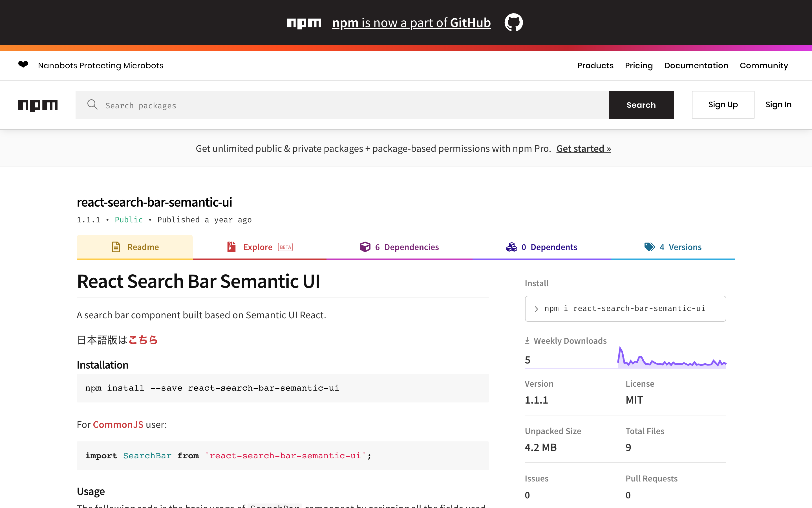This screenshot has height=508, width=812.
Task: Follow the CommonJS link
Action: click(x=118, y=424)
